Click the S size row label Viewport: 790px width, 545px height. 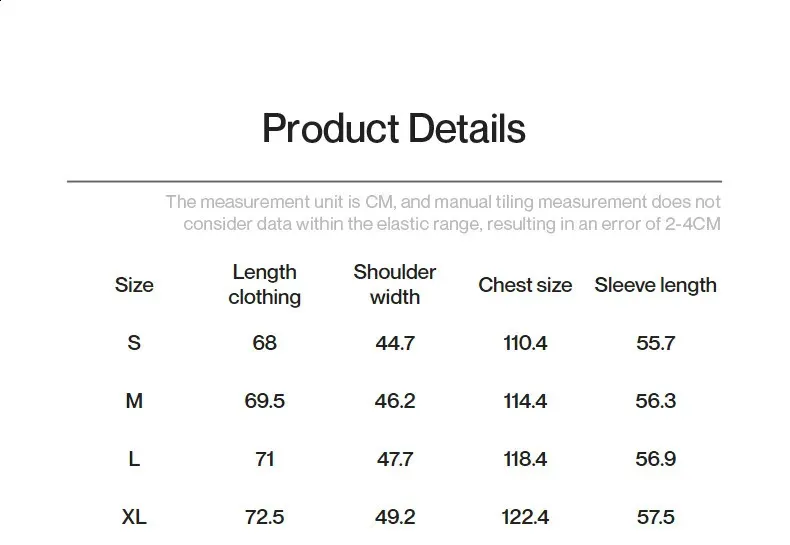[x=134, y=343]
